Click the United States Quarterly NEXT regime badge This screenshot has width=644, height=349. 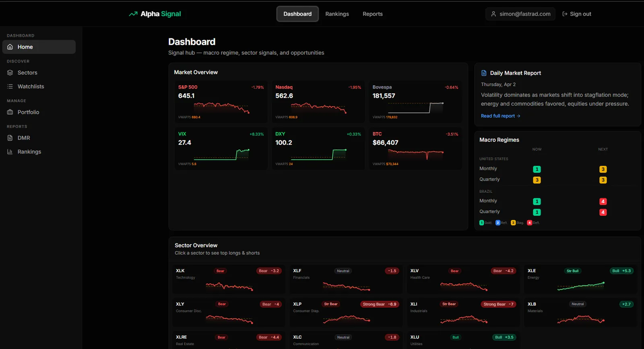coord(603,180)
